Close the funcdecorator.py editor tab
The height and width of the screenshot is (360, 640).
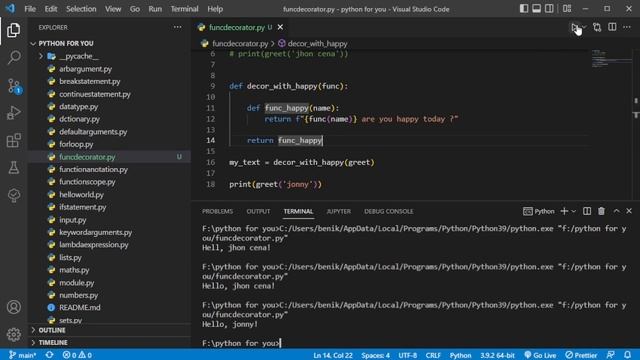(x=280, y=27)
